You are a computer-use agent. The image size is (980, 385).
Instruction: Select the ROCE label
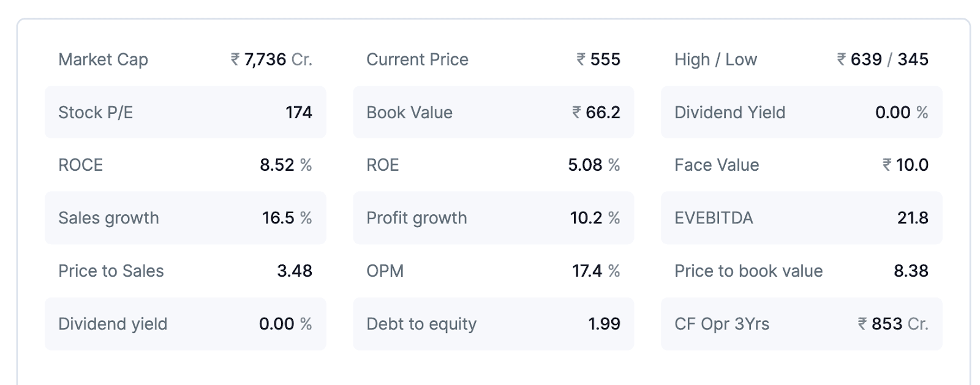tap(80, 165)
